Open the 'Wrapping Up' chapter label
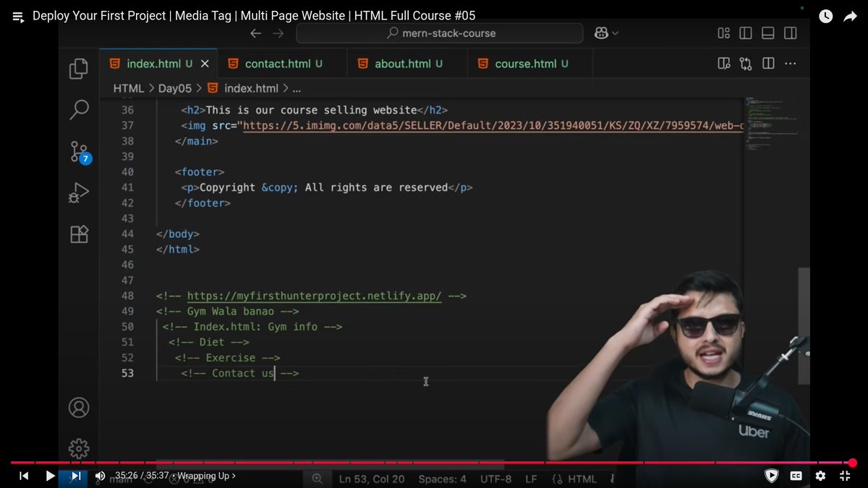The height and width of the screenshot is (488, 868). [x=207, y=476]
